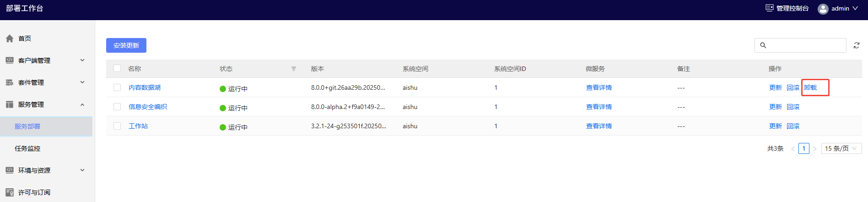Click 回滚 in the 工作站 row
This screenshot has width=868, height=202.
pyautogui.click(x=793, y=126)
